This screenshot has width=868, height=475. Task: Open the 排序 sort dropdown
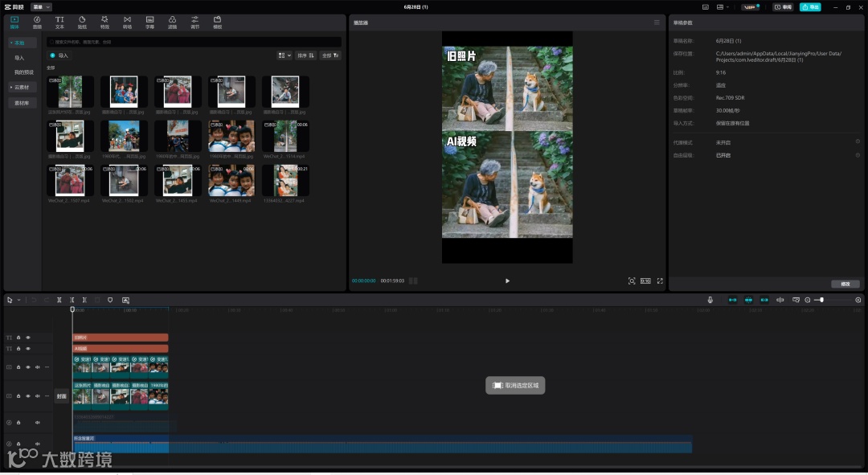[x=305, y=55]
